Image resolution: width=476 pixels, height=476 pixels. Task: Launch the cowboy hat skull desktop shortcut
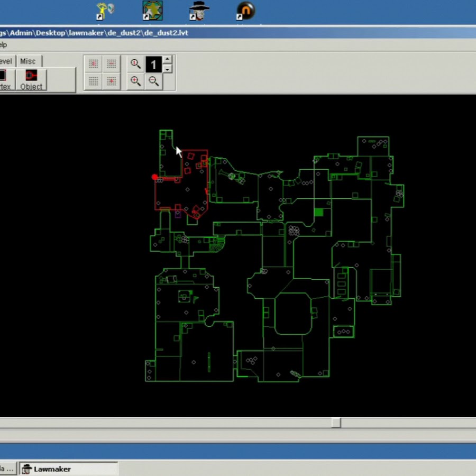[199, 11]
